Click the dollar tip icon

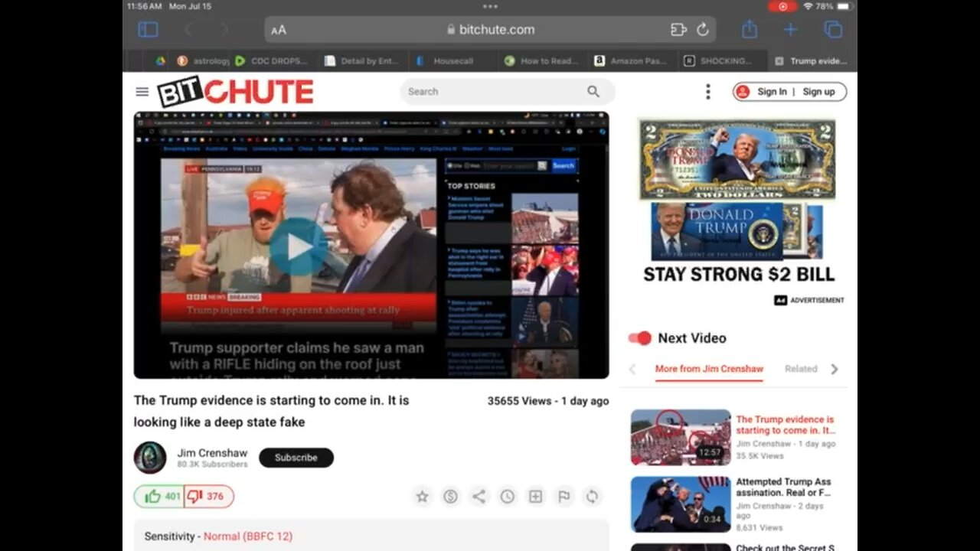[450, 497]
